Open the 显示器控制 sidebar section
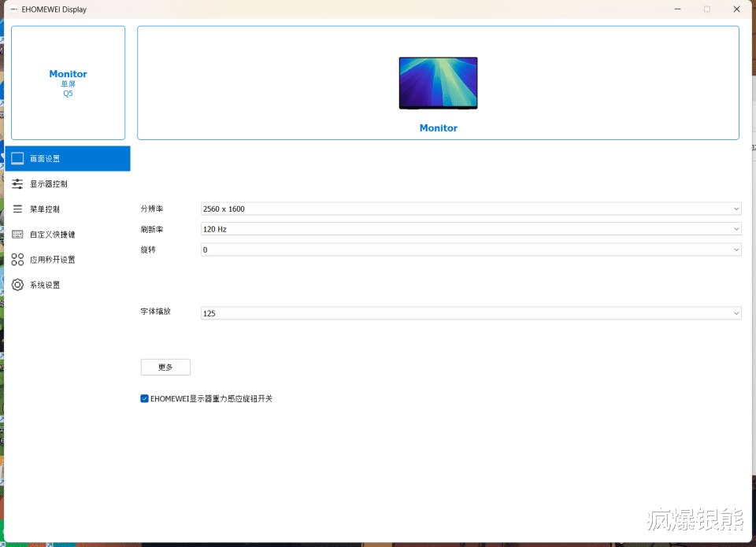 (x=68, y=183)
